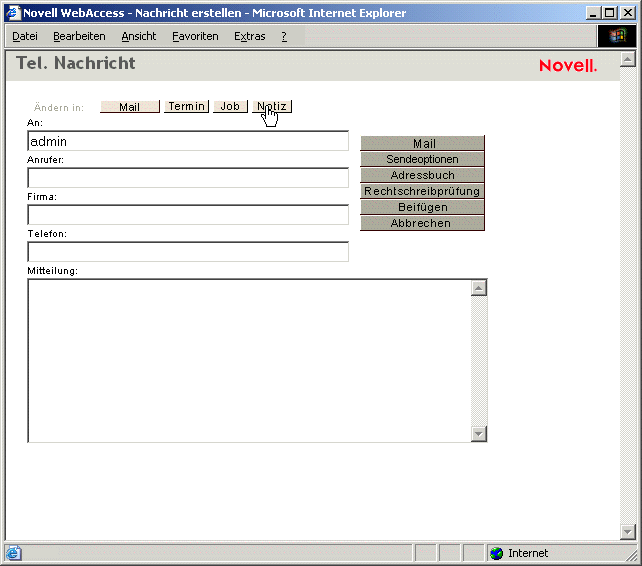Screen dimensions: 642x566
Task: Open the Ansicht menu
Action: click(x=138, y=36)
